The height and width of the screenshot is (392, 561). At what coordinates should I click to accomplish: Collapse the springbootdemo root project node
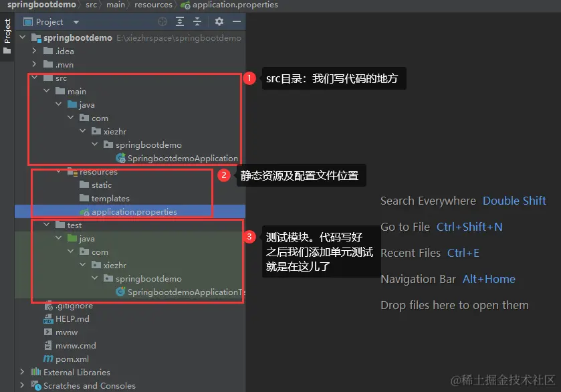pos(23,37)
